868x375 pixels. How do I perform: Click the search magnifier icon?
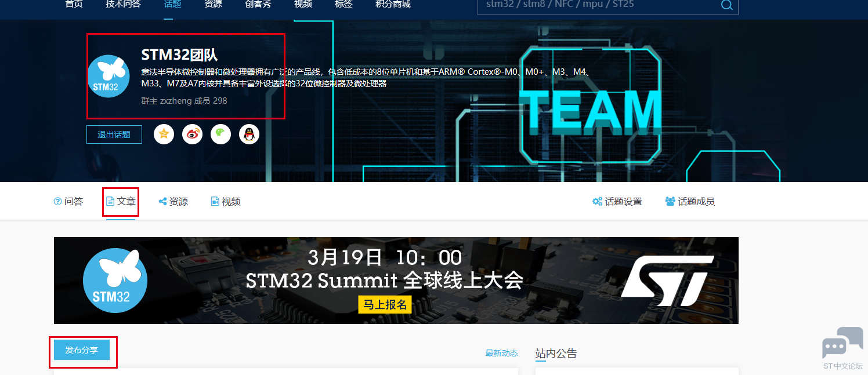(x=726, y=5)
